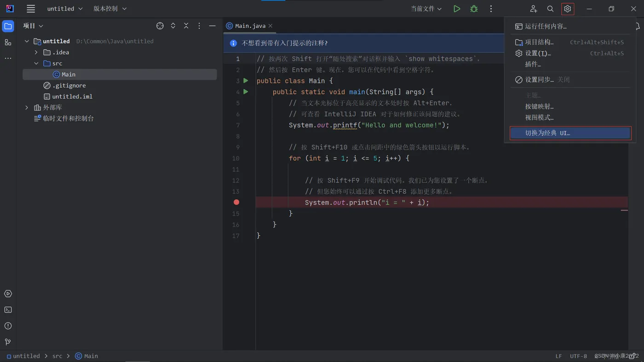Viewport: 644px width, 362px height.
Task: Click line number 1 in the gutter
Action: (x=238, y=59)
